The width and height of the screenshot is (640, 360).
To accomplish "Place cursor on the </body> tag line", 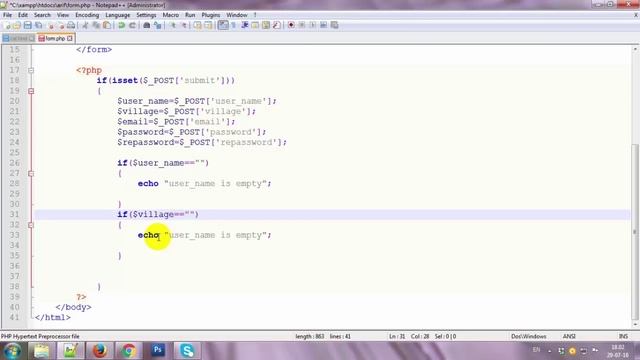I will point(73,307).
